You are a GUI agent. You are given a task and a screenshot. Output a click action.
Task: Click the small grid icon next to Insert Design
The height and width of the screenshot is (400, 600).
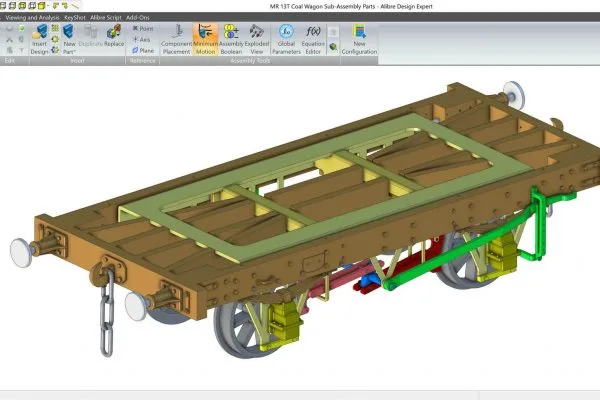click(x=55, y=28)
